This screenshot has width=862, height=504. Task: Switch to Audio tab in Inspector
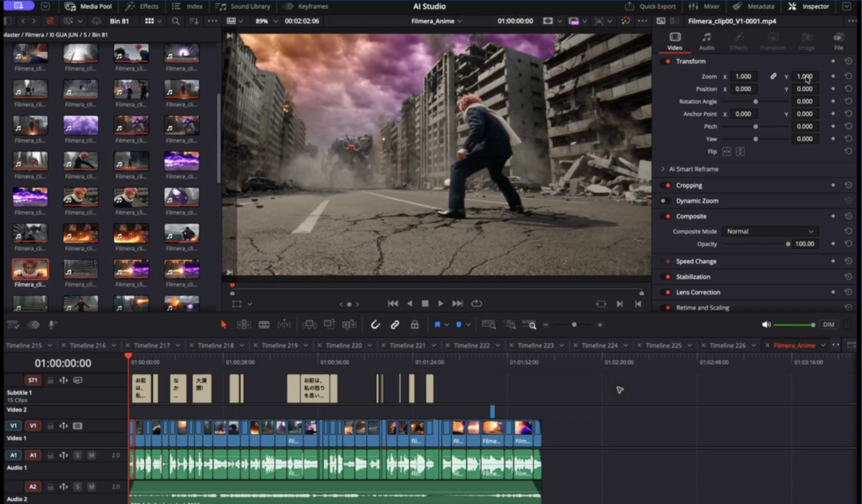point(707,41)
